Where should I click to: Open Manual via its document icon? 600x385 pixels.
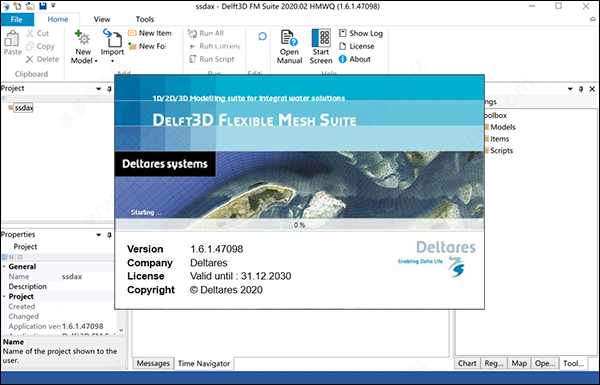point(289,38)
